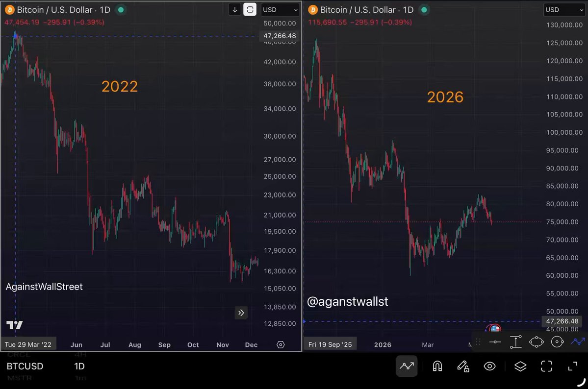Screen dimensions: 588x389
Task: Select the circle drawing tool
Action: [557, 342]
